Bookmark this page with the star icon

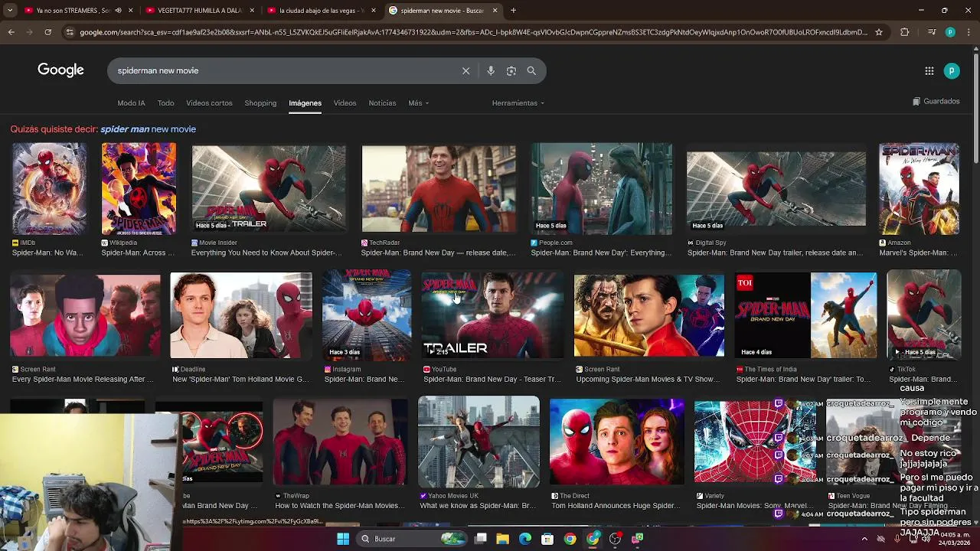click(x=879, y=32)
